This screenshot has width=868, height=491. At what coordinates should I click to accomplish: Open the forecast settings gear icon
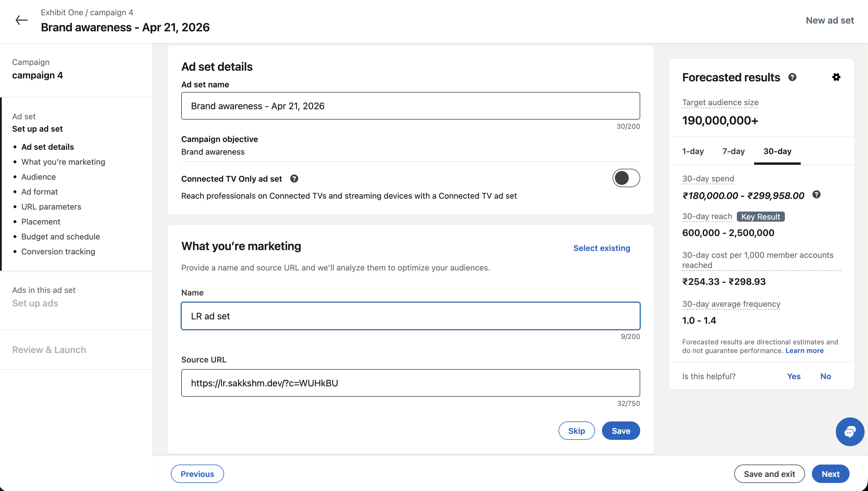coord(837,77)
